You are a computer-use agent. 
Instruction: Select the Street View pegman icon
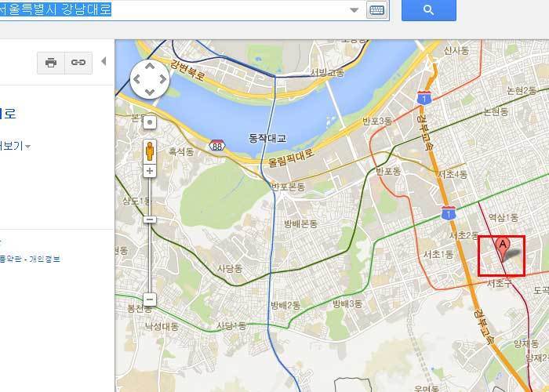pos(150,151)
